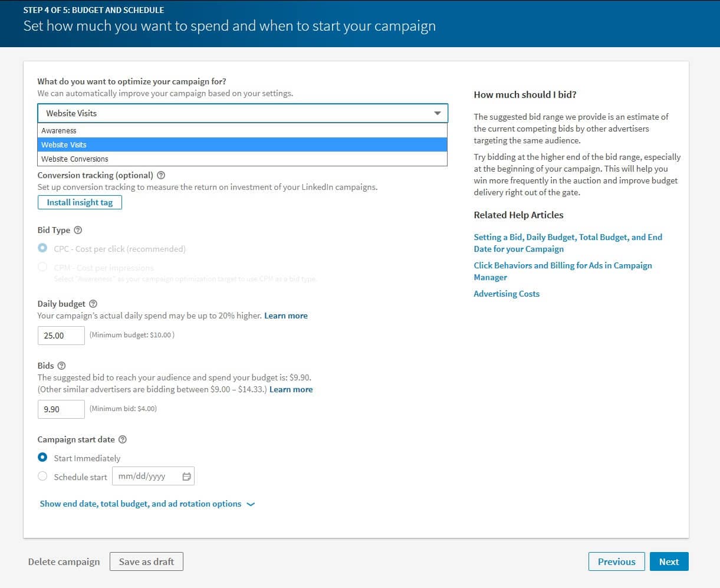The image size is (720, 588).
Task: Click inside the Daily budget amount field
Action: (61, 335)
